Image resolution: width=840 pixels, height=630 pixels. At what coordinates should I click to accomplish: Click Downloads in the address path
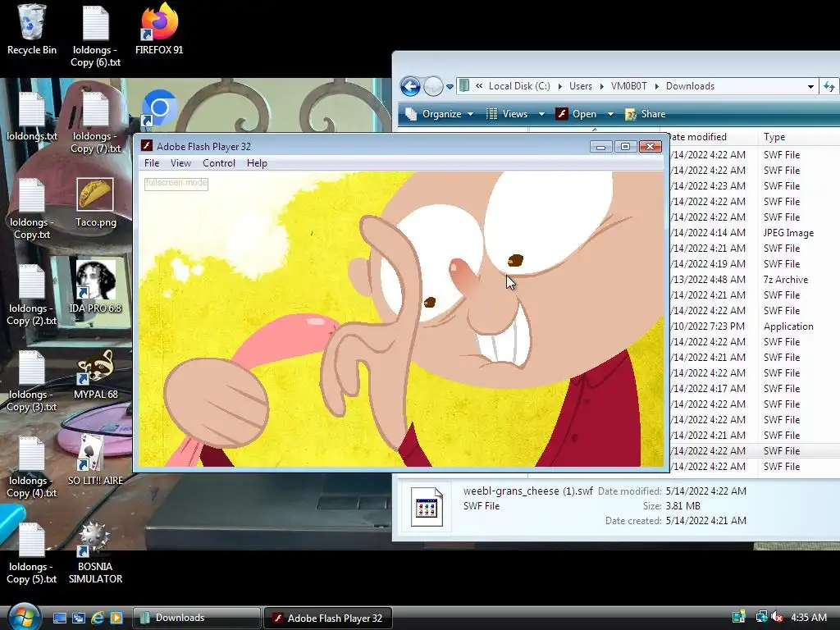coord(690,86)
